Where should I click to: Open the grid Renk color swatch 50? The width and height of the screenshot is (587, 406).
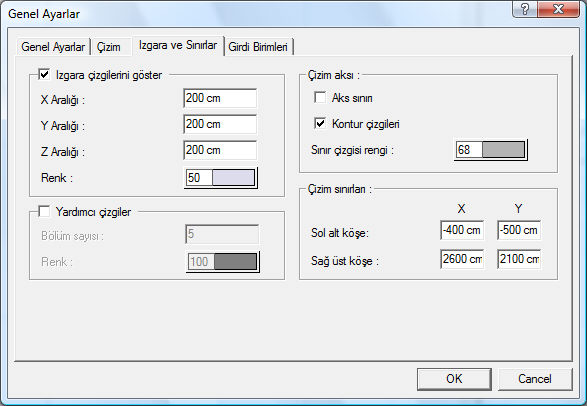tap(220, 178)
